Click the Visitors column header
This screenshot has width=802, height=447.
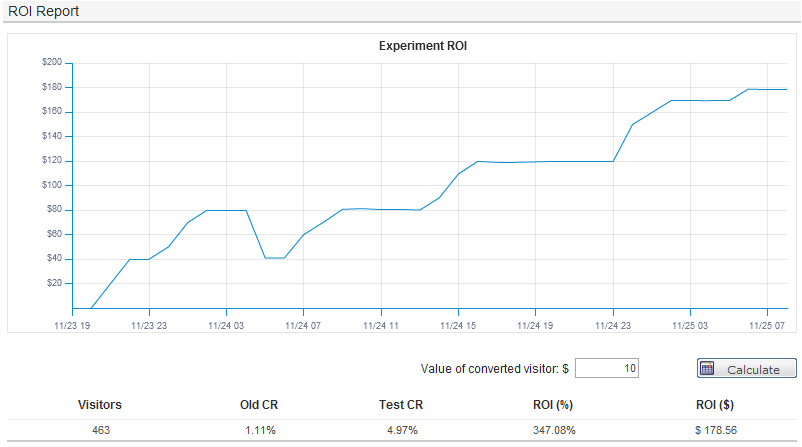101,405
